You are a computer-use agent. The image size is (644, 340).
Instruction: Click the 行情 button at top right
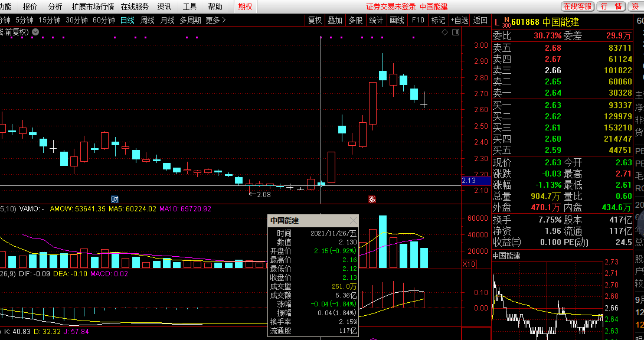click(611, 6)
